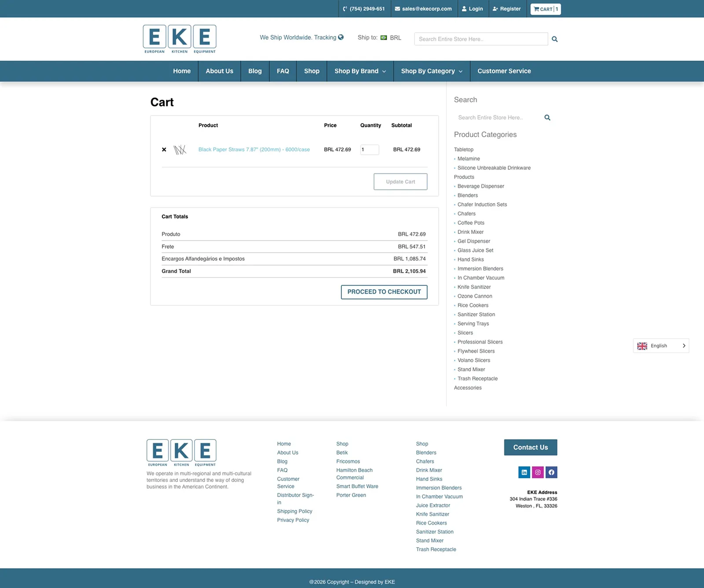This screenshot has height=588, width=704.
Task: Open footer Betik brand link
Action: tap(342, 453)
